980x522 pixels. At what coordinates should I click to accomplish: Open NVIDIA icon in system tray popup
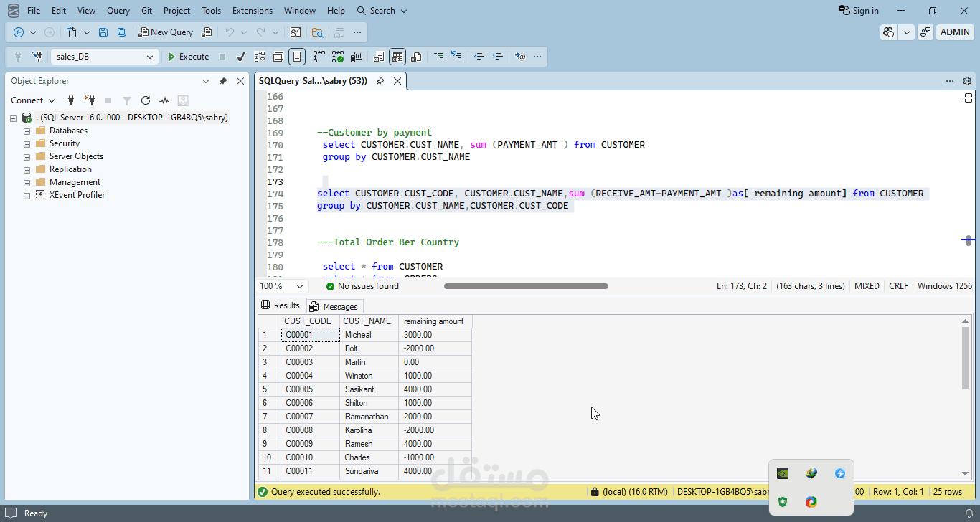tap(783, 473)
